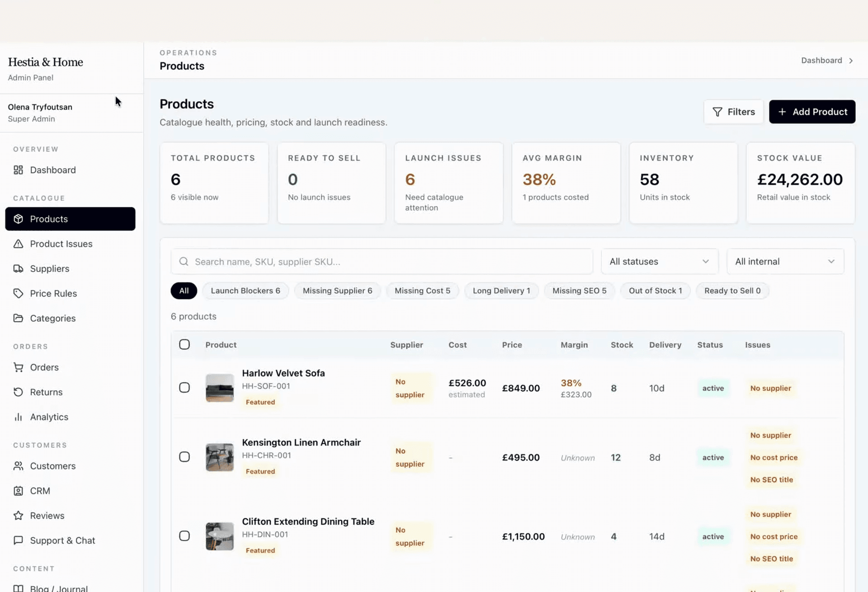Click the active status badge for Harlow Sofa
Screen dimensions: 868x592
pos(713,388)
